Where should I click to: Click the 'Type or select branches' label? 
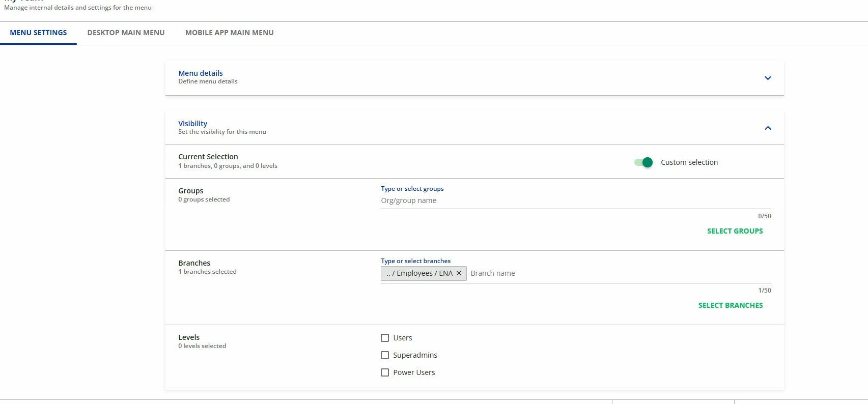[415, 261]
